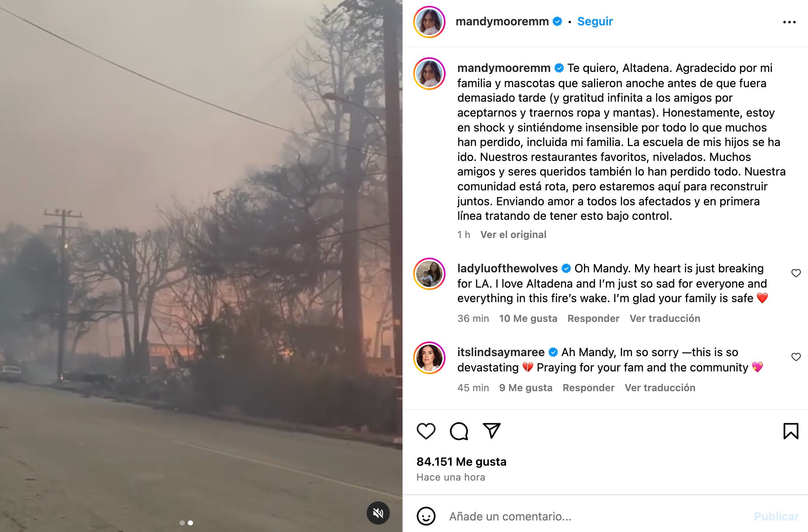Open ladyluofthewolves profile avatar
The width and height of the screenshot is (808, 532).
pyautogui.click(x=429, y=274)
